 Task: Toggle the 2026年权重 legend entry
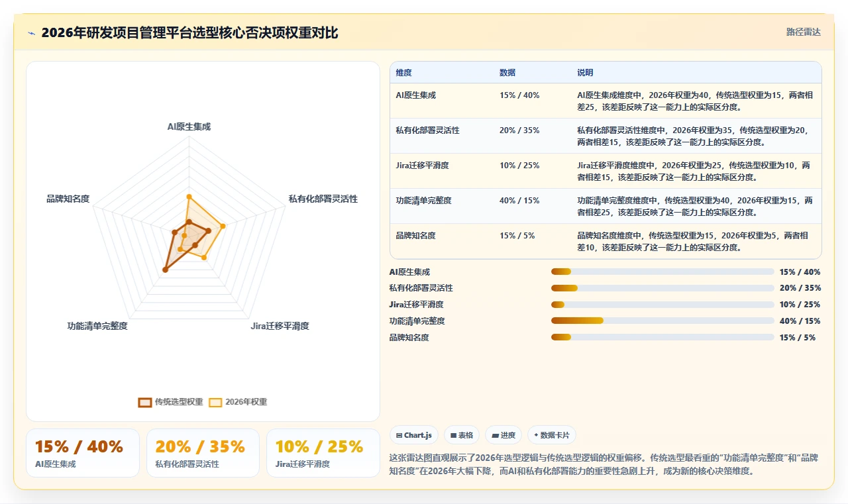click(x=238, y=402)
